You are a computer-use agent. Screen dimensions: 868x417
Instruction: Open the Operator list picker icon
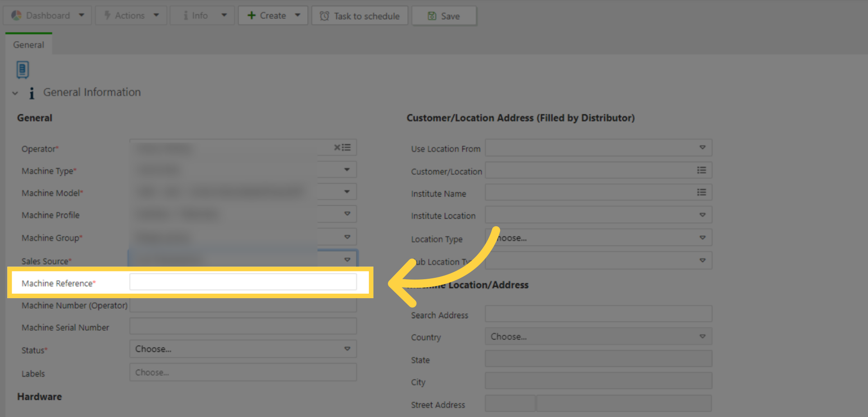[346, 147]
